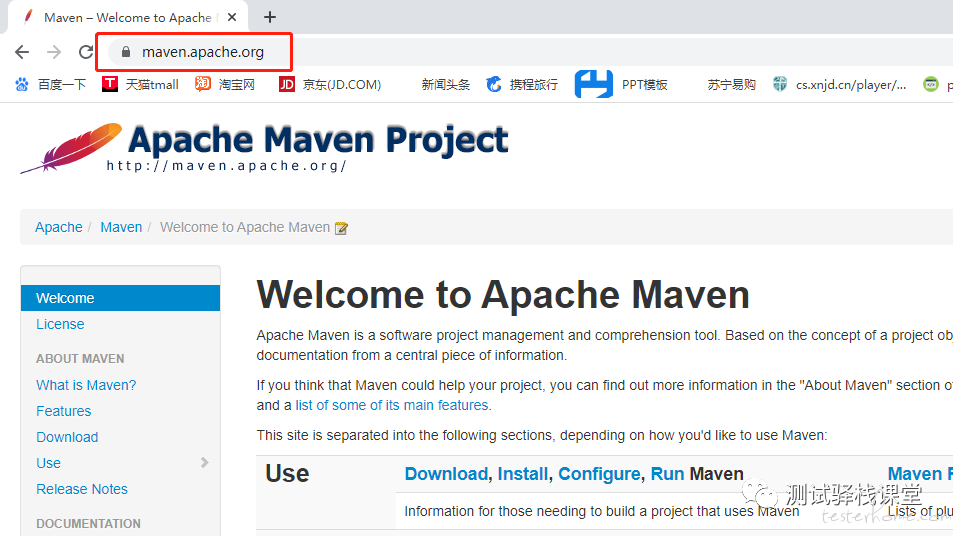
Task: Follow the list of main features link
Action: click(392, 405)
